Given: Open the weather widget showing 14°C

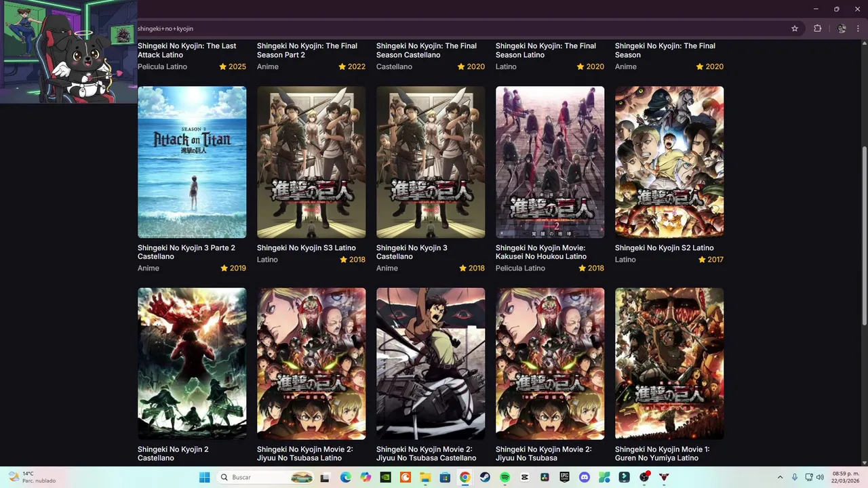Looking at the screenshot, I should coord(31,477).
